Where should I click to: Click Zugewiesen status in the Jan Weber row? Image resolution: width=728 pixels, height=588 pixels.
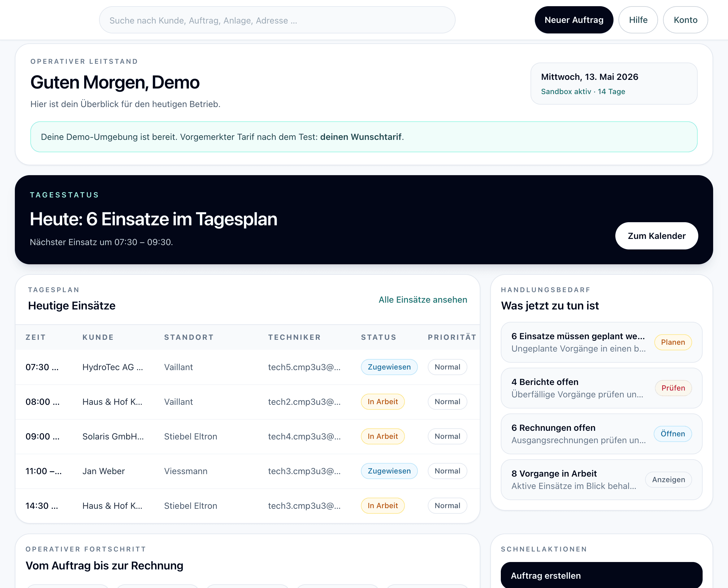coord(389,471)
